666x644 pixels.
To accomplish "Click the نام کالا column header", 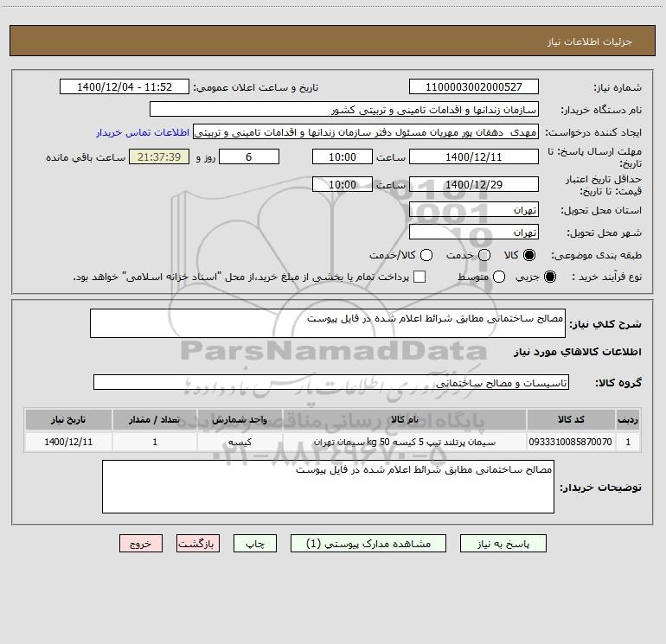I will [x=405, y=419].
